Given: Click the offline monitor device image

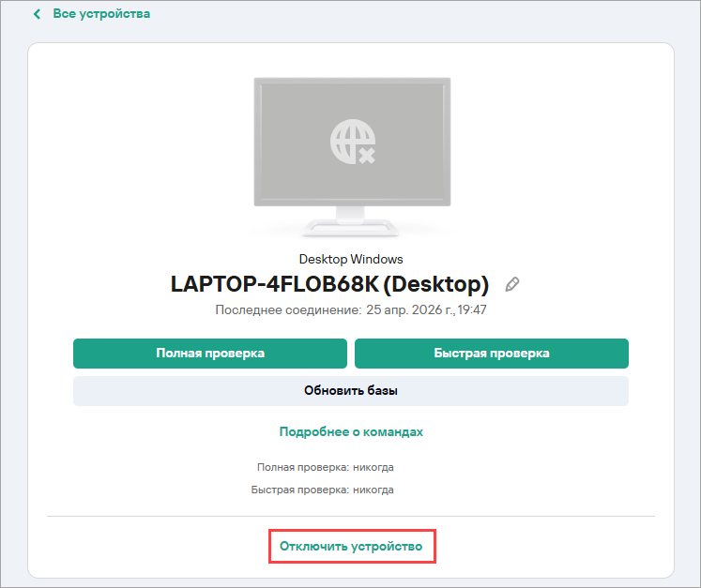Looking at the screenshot, I should [352, 157].
